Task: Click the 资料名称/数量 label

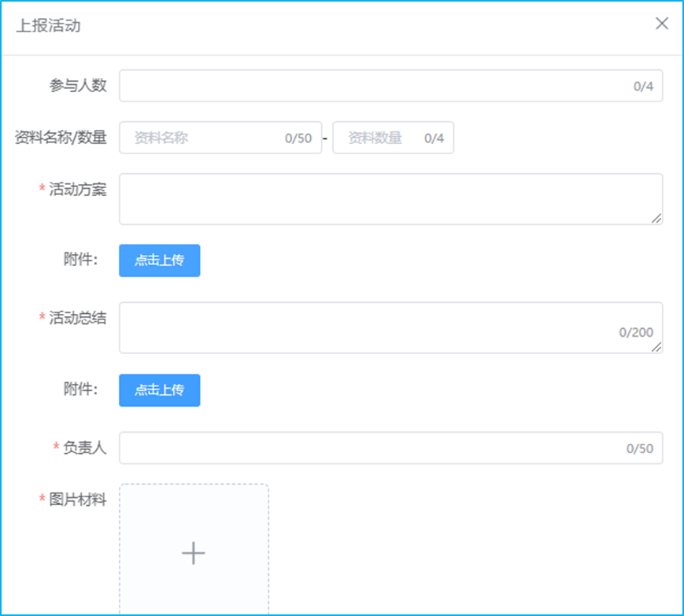Action: point(61,138)
